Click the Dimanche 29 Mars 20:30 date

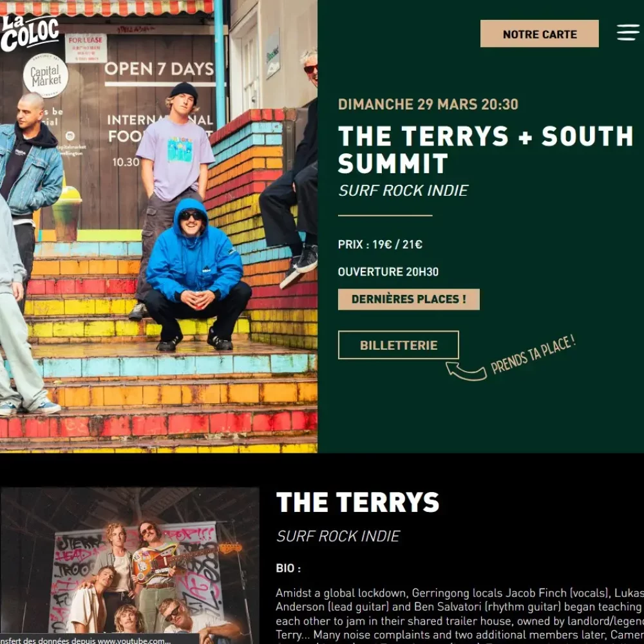point(428,104)
